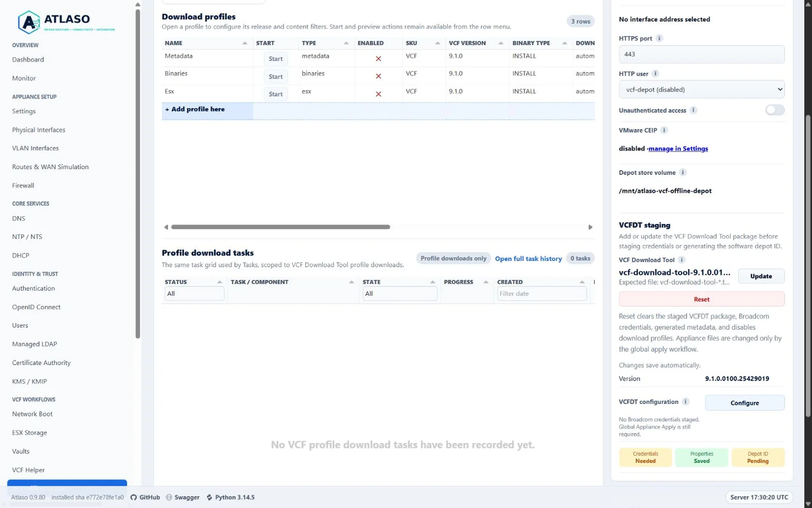Show info for Unauthenticated access

coord(693,110)
